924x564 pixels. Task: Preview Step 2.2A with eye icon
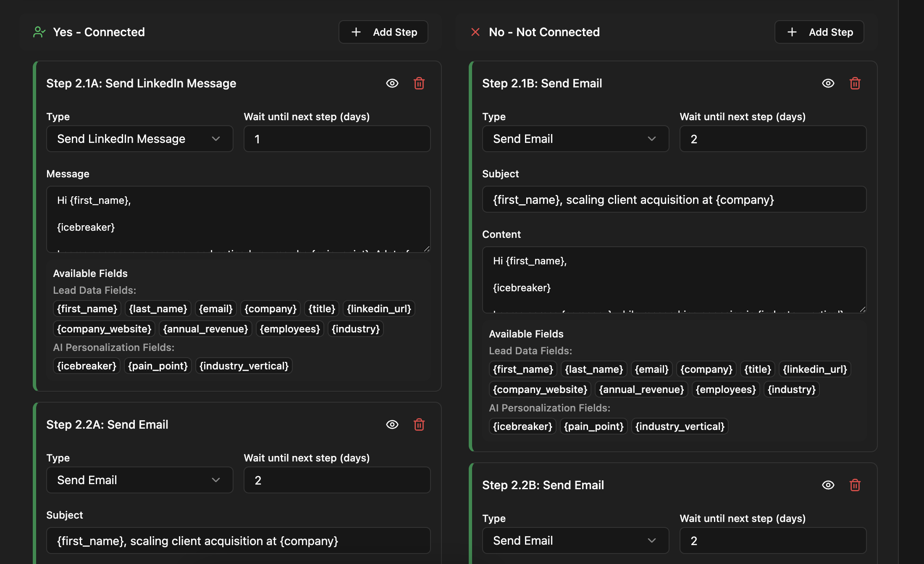(392, 424)
